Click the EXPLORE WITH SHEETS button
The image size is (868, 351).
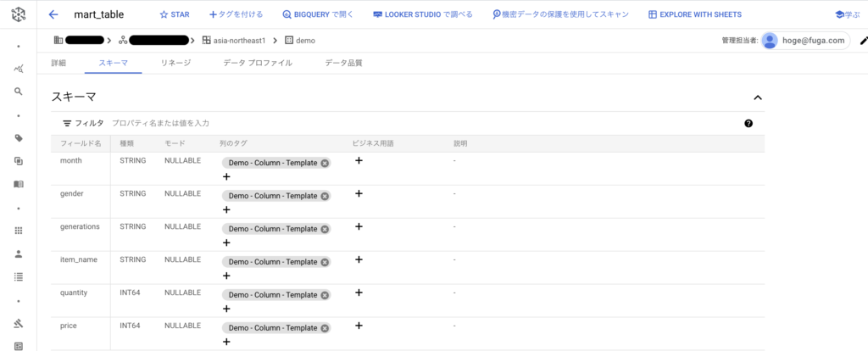(695, 14)
